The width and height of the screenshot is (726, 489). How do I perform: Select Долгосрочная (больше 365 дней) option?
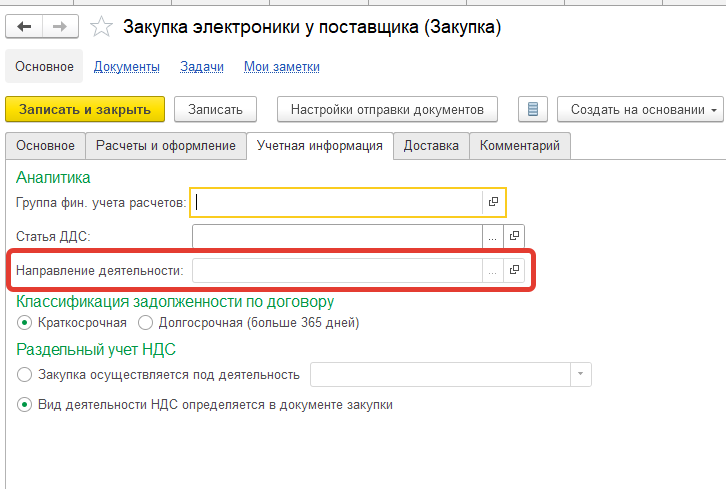[x=145, y=323]
